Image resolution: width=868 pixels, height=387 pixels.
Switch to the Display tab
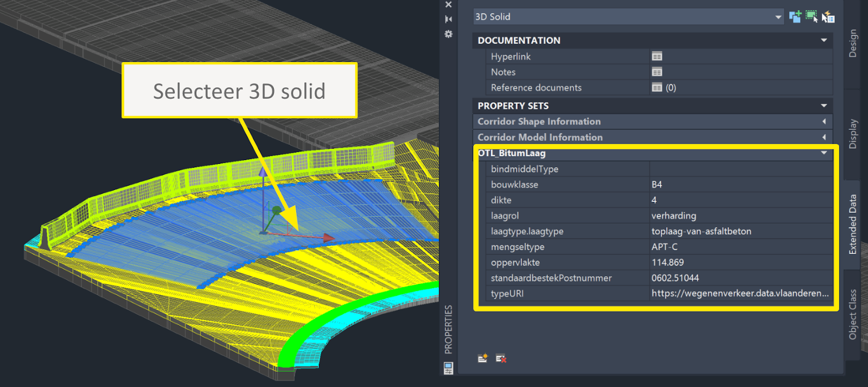(x=853, y=134)
